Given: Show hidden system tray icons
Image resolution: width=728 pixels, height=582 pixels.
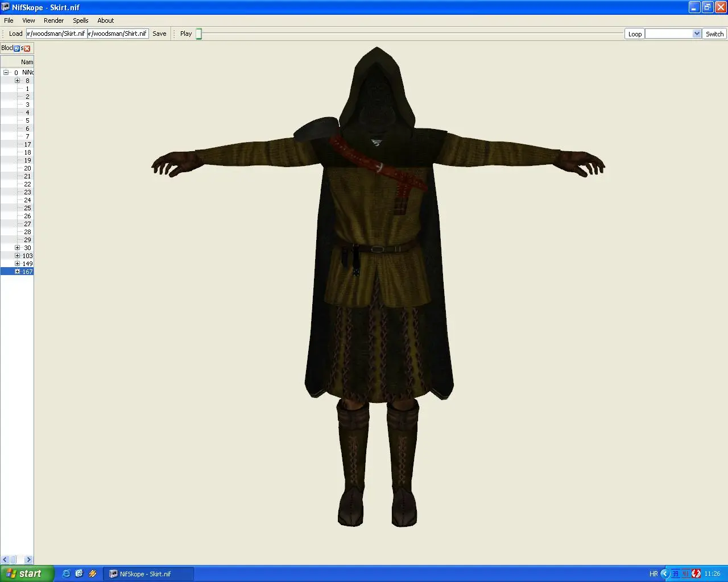Looking at the screenshot, I should pos(664,573).
